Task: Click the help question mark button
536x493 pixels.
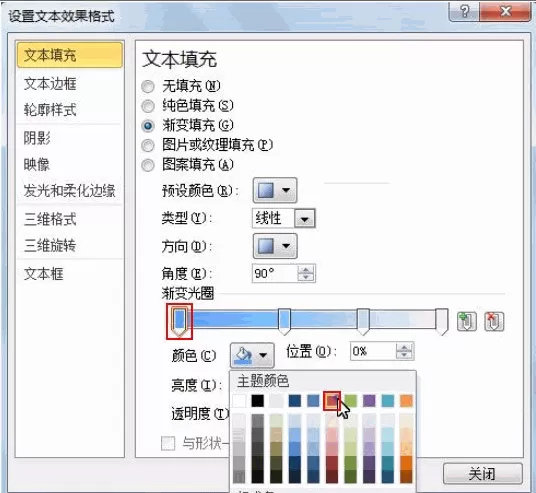Action: coord(464,12)
